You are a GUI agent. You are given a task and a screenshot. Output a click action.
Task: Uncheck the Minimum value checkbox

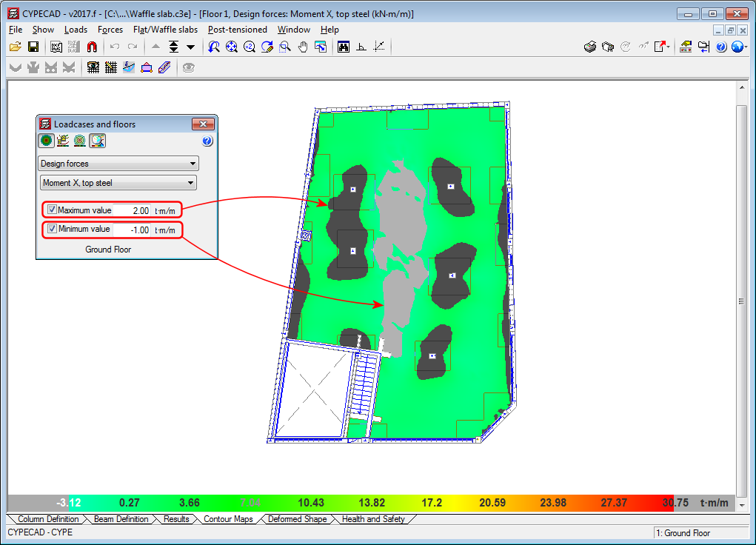52,230
